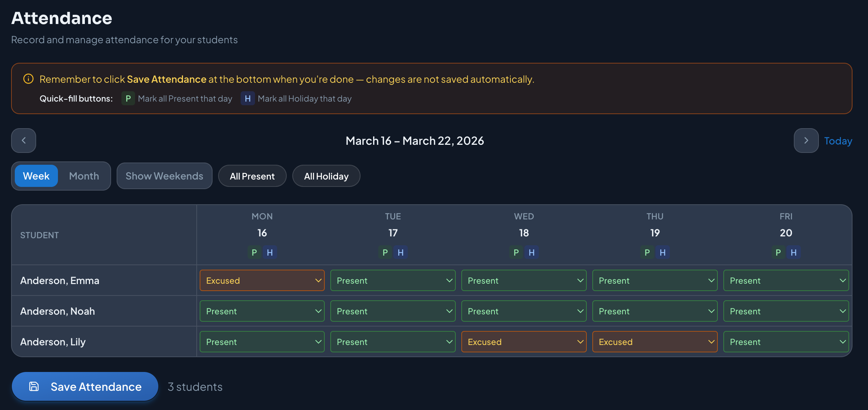Click the info icon in the reminder banner
This screenshot has height=410, width=868.
tap(28, 79)
